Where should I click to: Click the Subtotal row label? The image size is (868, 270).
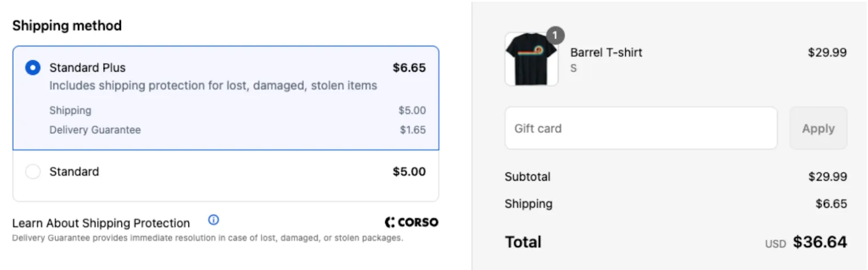point(527,177)
